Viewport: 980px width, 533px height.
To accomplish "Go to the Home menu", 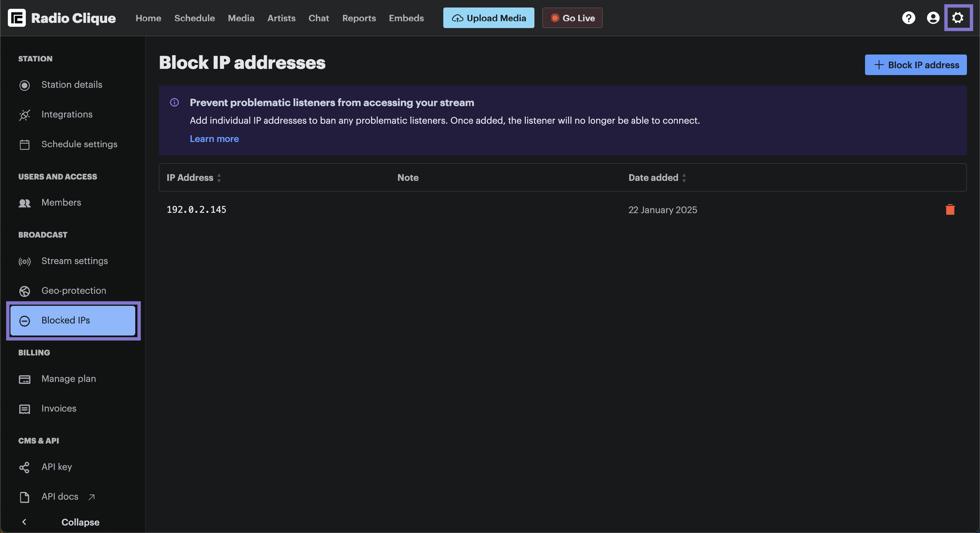I will (148, 18).
